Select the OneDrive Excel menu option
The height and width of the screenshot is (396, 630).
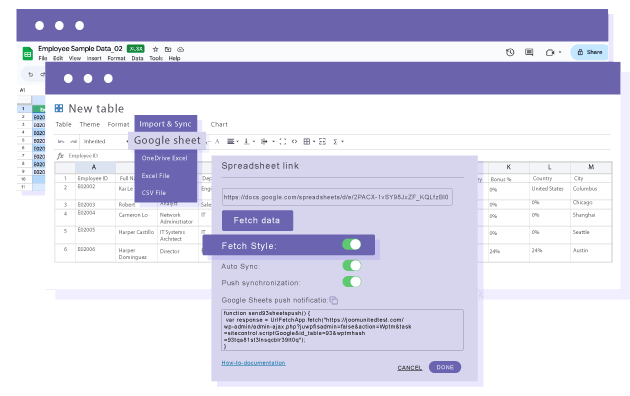pos(164,158)
